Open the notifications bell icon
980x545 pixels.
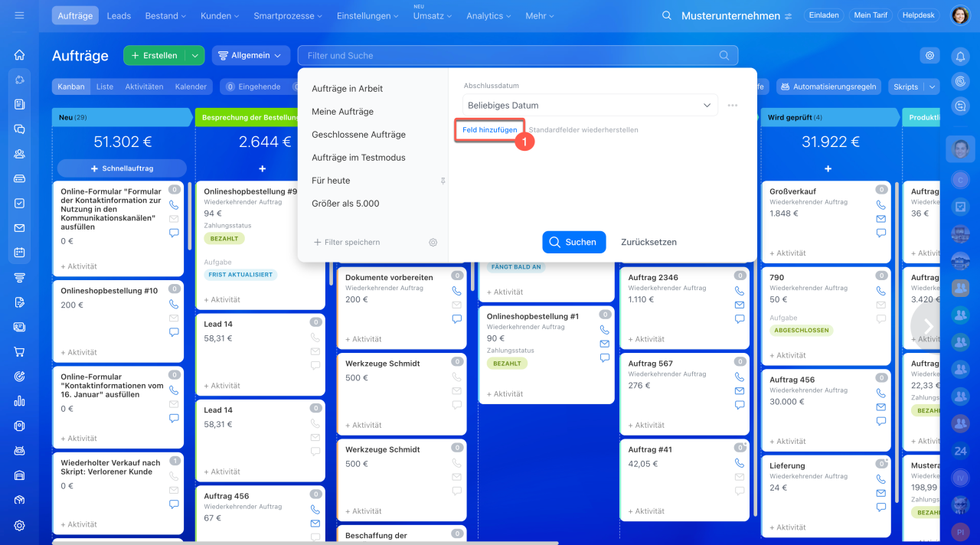[960, 56]
